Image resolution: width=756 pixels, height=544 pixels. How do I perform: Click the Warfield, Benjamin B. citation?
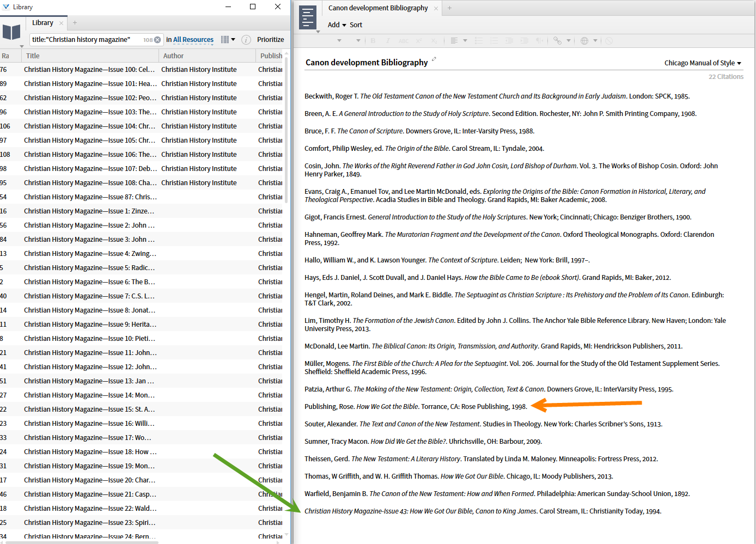pyautogui.click(x=497, y=494)
